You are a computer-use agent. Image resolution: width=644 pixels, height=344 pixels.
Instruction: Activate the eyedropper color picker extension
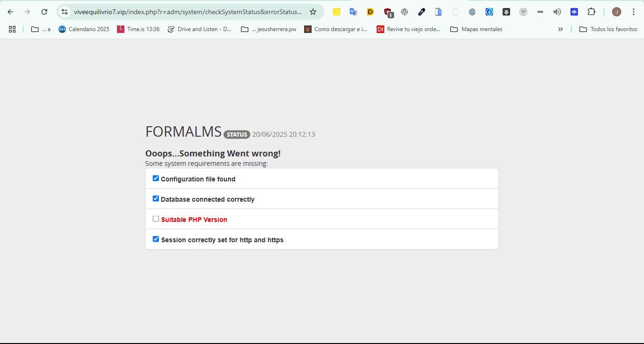coord(421,12)
